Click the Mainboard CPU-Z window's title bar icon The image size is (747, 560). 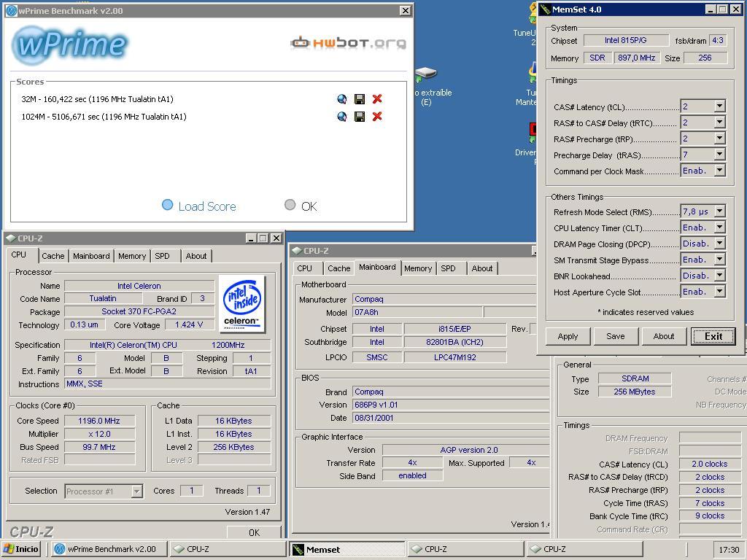[296, 251]
